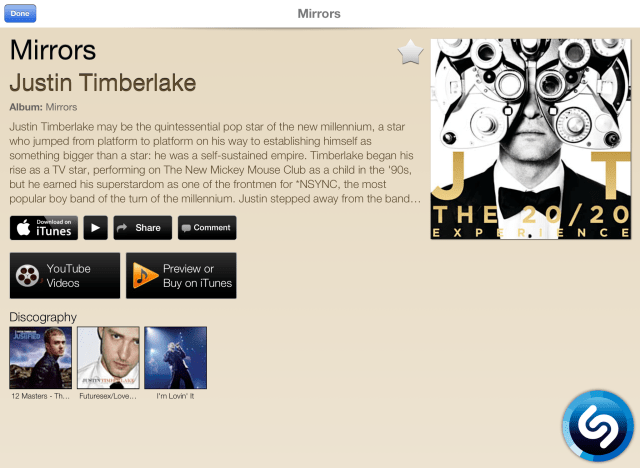Open the Comment button
The height and width of the screenshot is (468, 640).
point(207,228)
